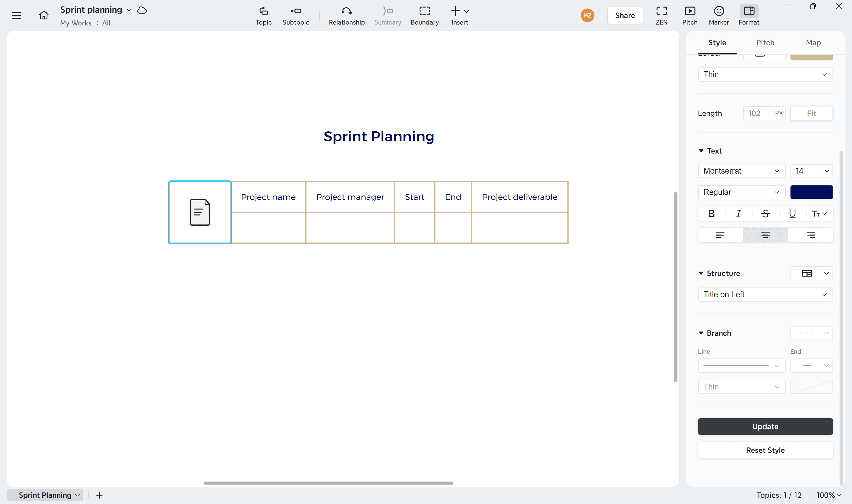Click Reset Style
The height and width of the screenshot is (504, 852).
[x=765, y=450]
